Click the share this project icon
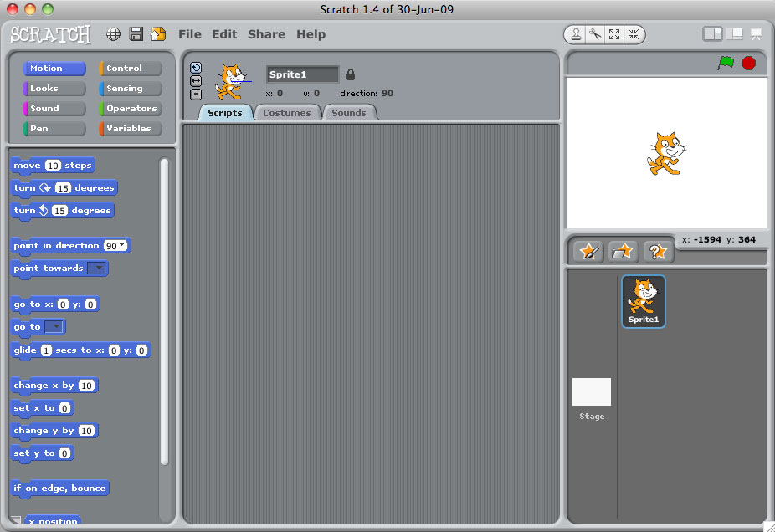The width and height of the screenshot is (775, 532). pos(158,34)
